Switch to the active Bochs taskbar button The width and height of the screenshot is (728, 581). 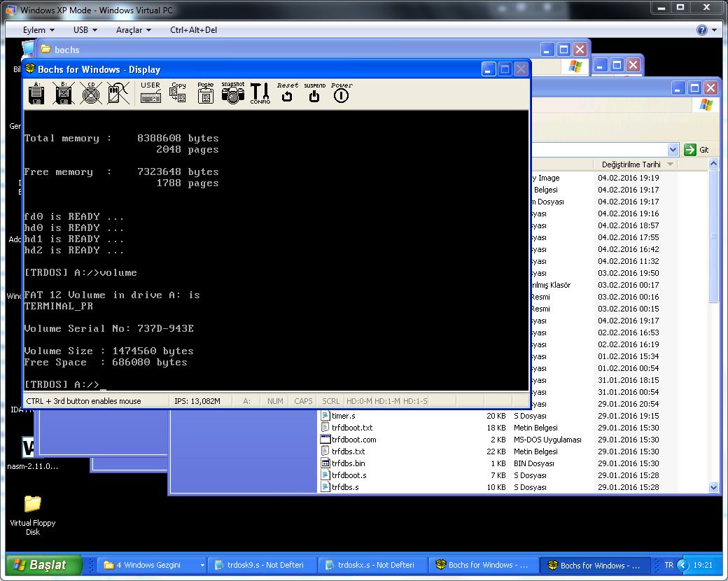(596, 565)
